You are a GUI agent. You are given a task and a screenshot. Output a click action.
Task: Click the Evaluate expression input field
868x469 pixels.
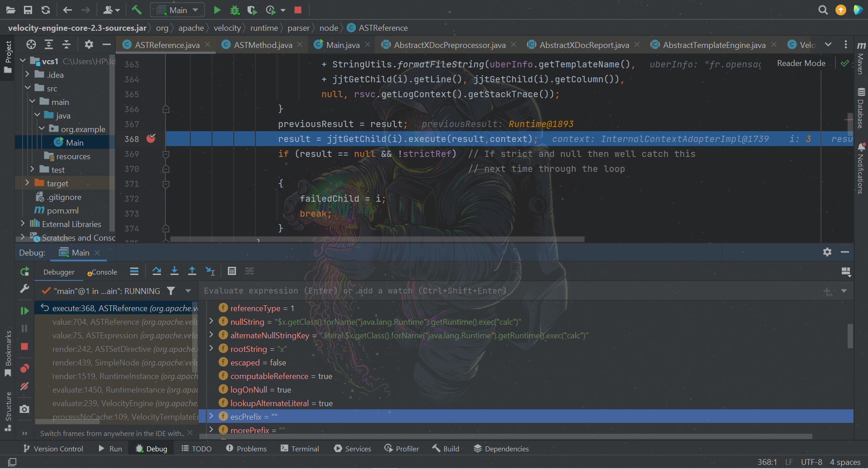(509, 291)
